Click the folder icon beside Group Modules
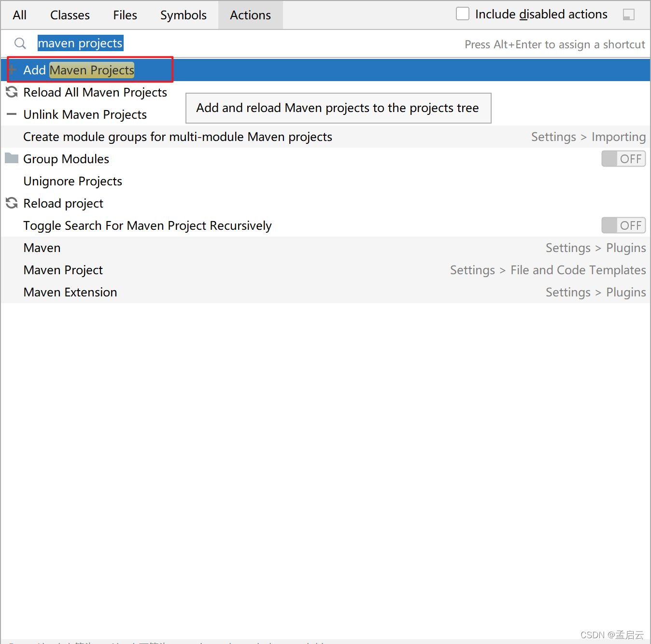 tap(12, 158)
